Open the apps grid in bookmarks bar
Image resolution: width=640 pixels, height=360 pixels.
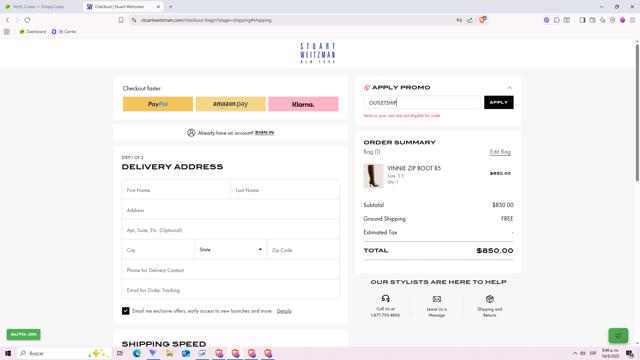tap(7, 31)
